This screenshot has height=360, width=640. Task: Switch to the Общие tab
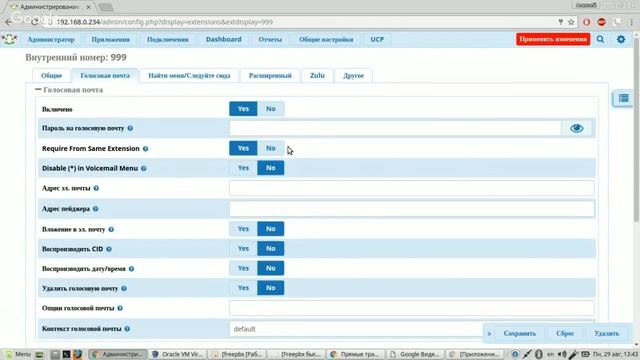[51, 76]
